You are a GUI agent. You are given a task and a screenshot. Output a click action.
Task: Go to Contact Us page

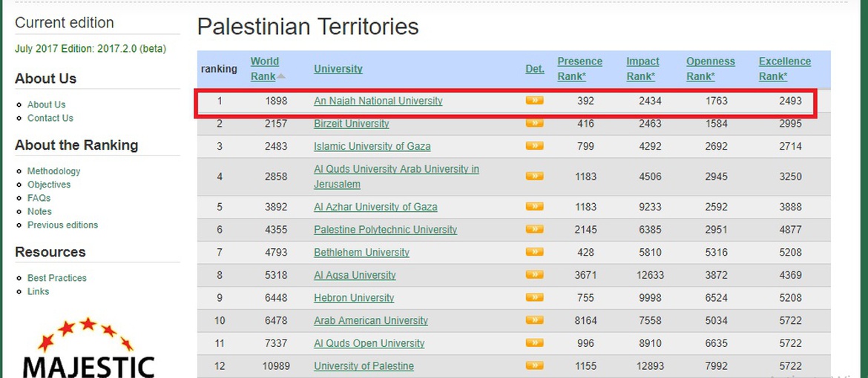[x=50, y=118]
